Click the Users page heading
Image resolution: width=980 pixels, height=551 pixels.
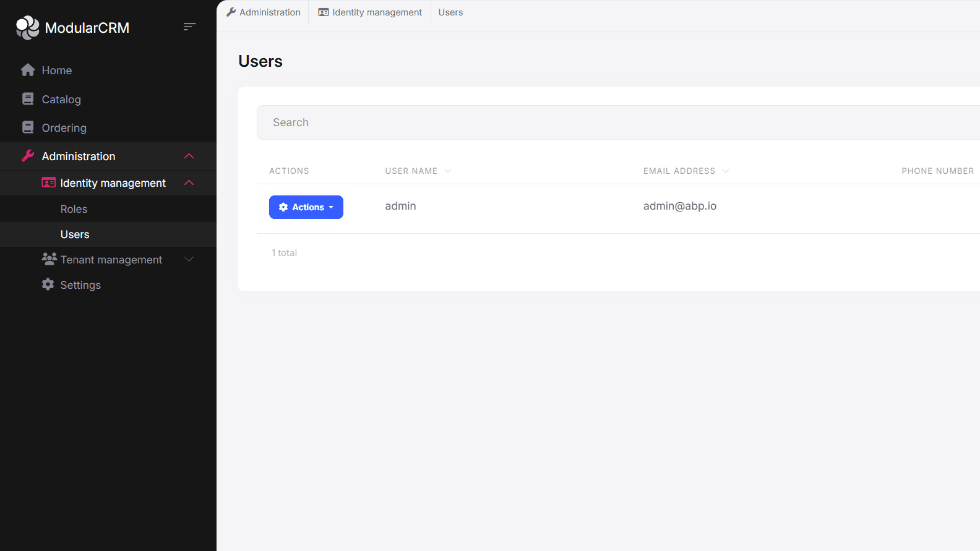pyautogui.click(x=260, y=61)
